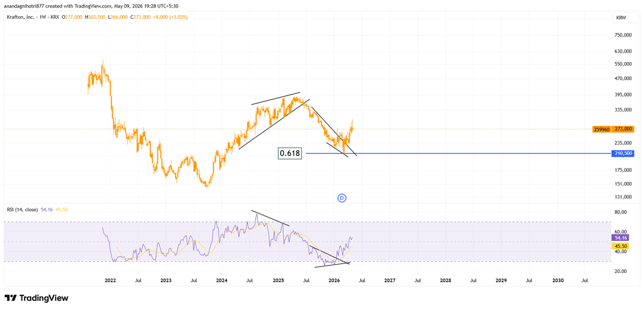Image resolution: width=644 pixels, height=310 pixels.
Task: Select the Krafton, Inc. symbol title
Action: [x=21, y=17]
